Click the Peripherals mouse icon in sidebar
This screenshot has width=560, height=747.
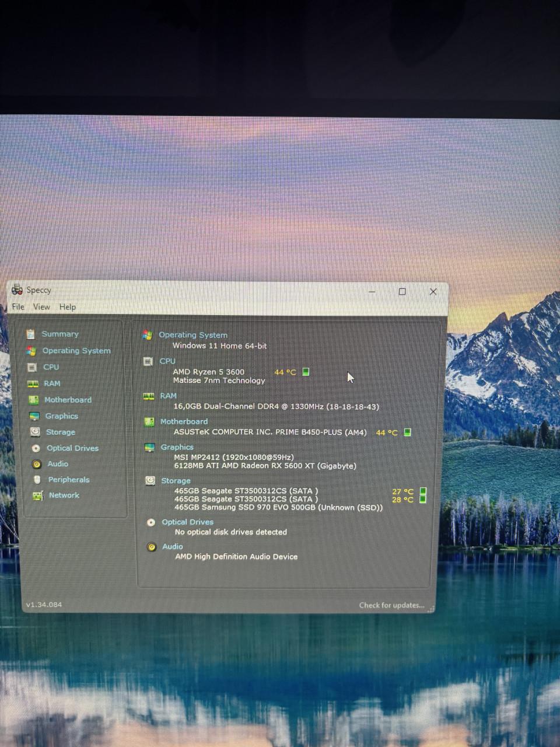point(37,480)
